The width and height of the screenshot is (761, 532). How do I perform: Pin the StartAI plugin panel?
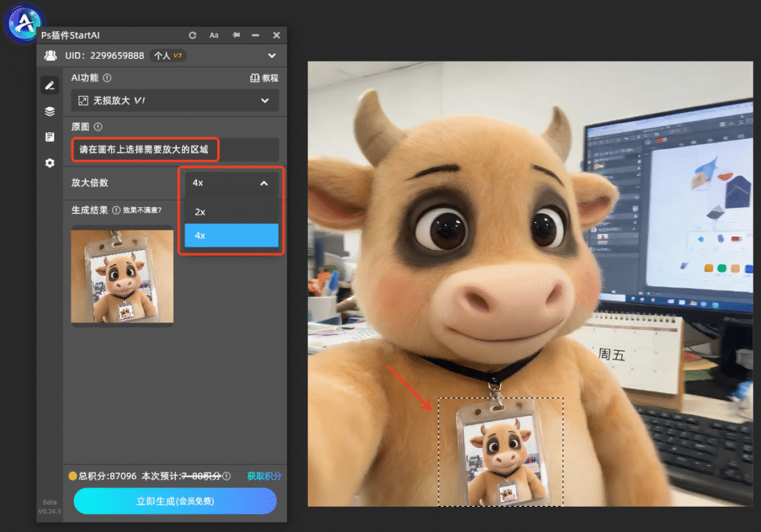click(236, 35)
